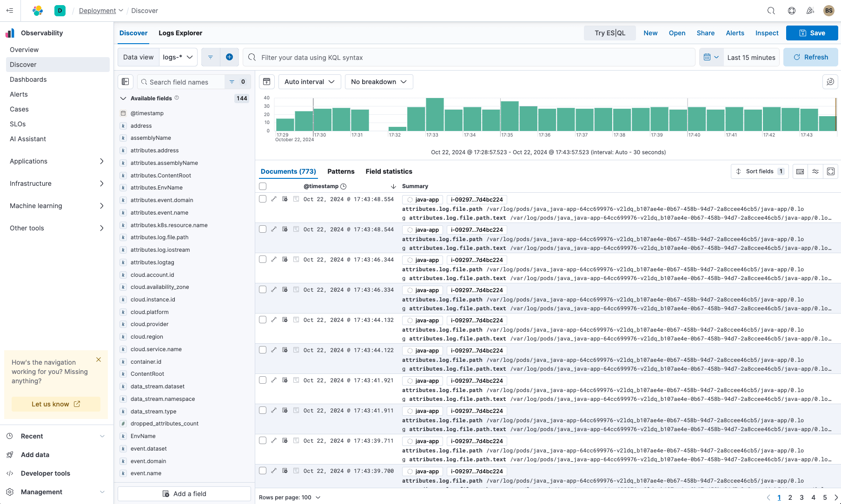Open the No breakdown dropdown
This screenshot has width=841, height=504.
click(378, 82)
